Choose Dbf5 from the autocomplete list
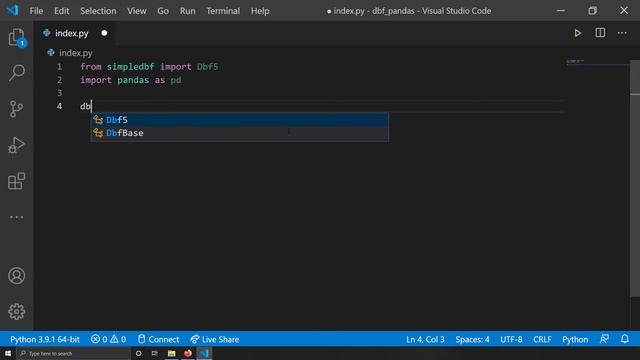 point(239,120)
